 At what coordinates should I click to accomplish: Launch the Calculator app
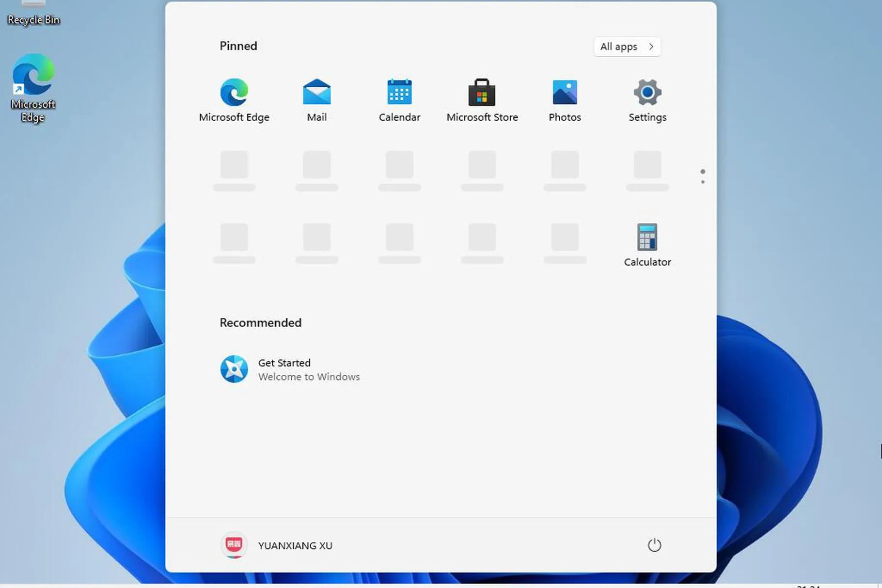pyautogui.click(x=647, y=245)
